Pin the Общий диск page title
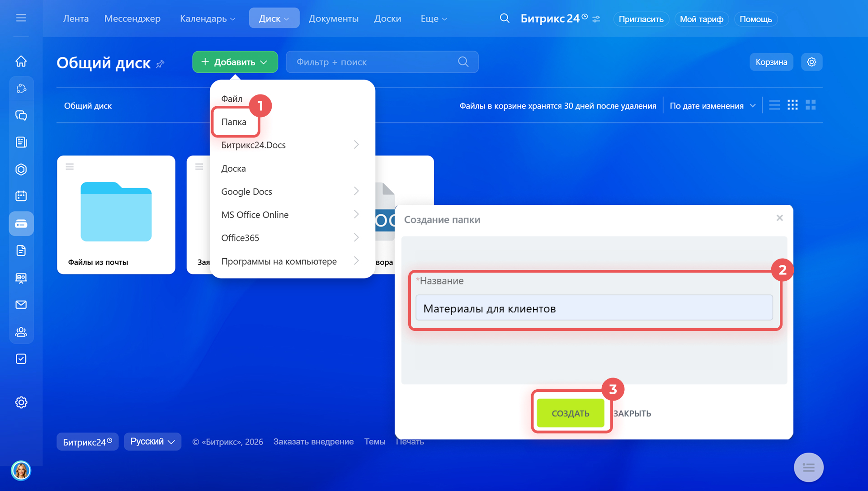 160,64
